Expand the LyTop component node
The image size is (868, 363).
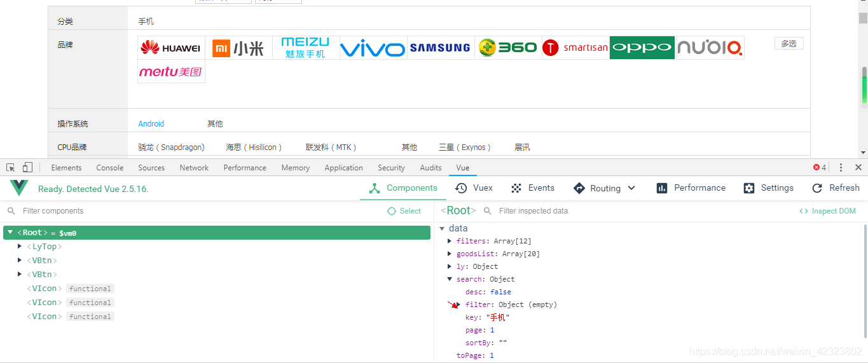[20, 247]
